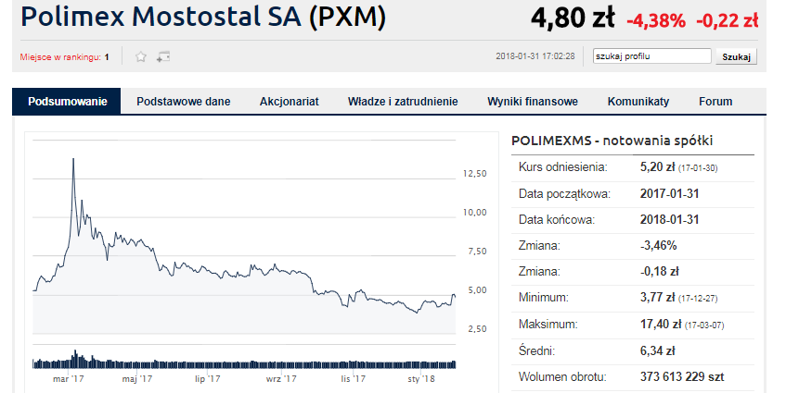786x393 pixels.
Task: Go to the Wyniki finansowe tab
Action: 532,102
